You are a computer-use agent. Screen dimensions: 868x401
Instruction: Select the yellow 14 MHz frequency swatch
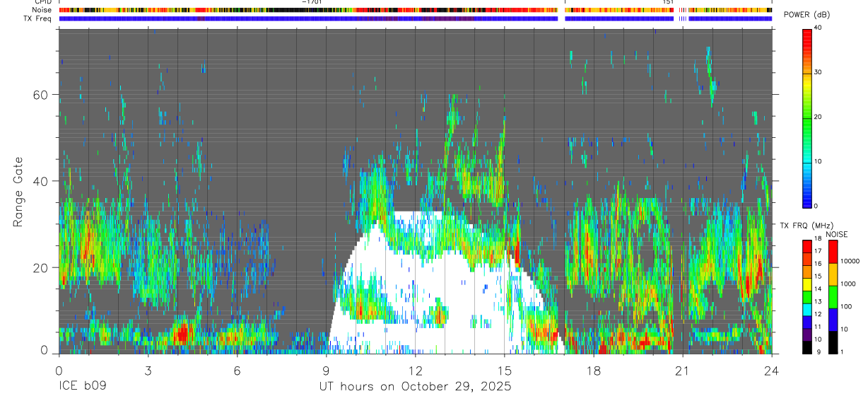(x=807, y=284)
